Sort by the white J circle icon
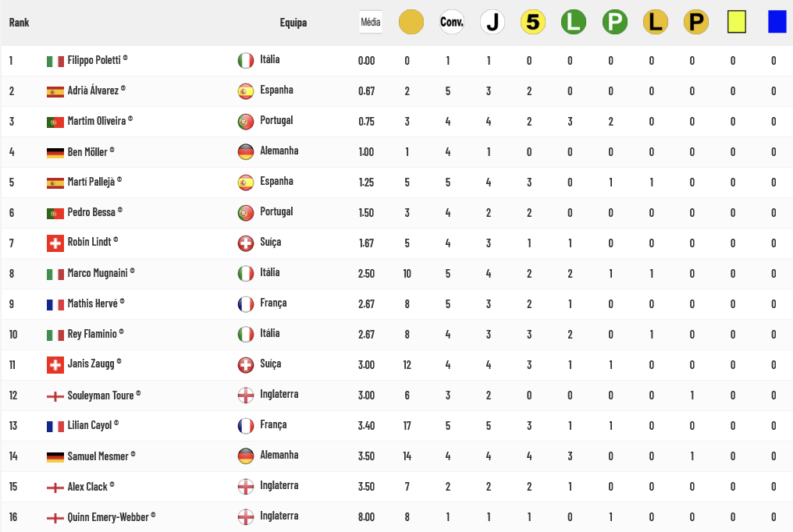The width and height of the screenshot is (793, 532). click(x=492, y=22)
